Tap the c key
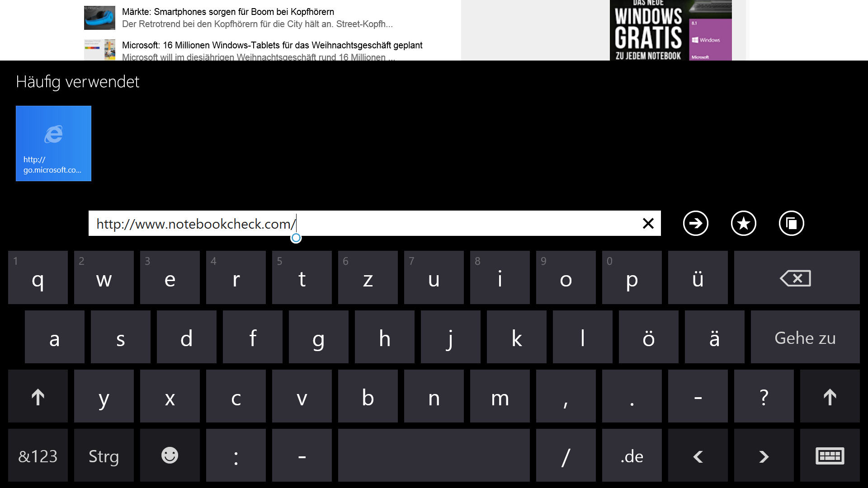 pos(236,396)
